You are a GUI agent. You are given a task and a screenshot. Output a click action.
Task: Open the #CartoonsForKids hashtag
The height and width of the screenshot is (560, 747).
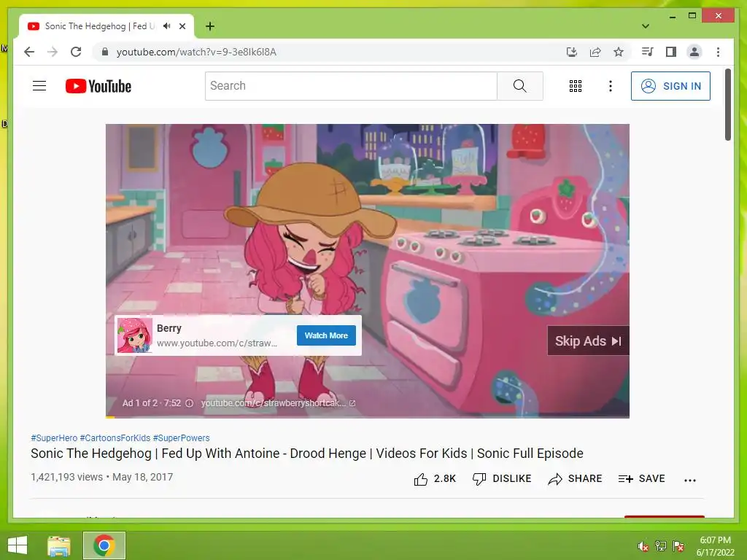tap(115, 438)
